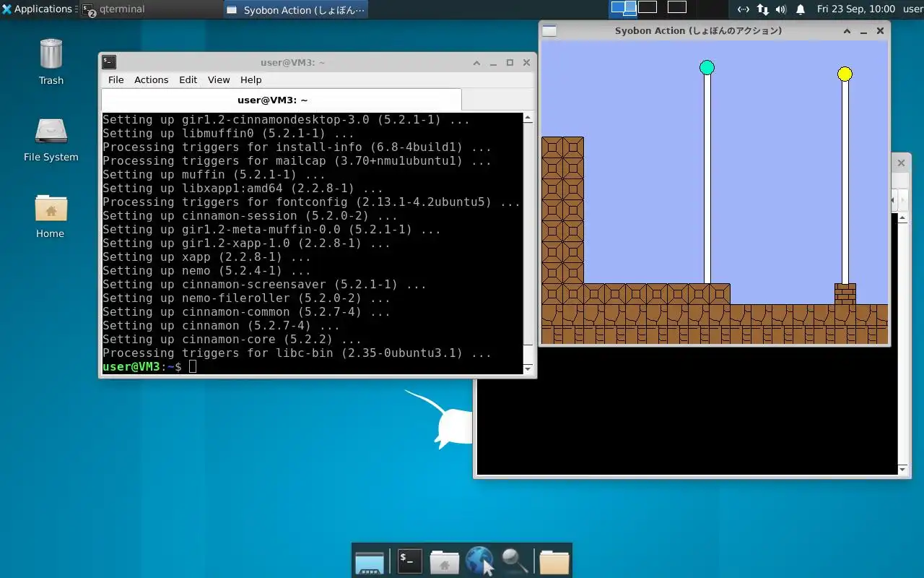The image size is (924, 578).
Task: Click the cyan ball atop the flagpole
Action: pos(707,68)
